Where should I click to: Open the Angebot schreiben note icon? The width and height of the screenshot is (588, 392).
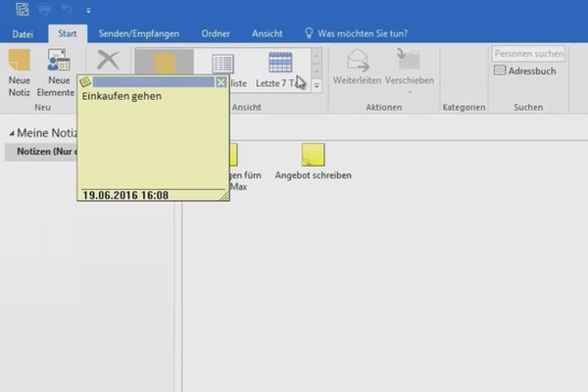(x=314, y=155)
